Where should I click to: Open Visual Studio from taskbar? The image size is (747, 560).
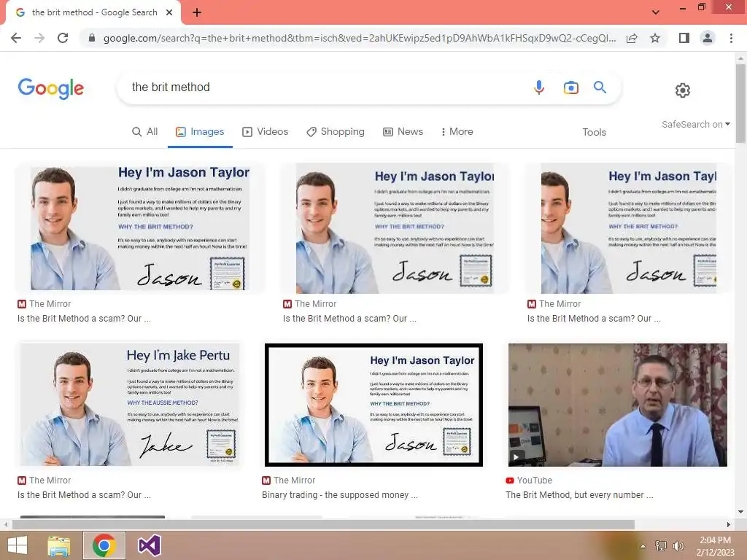click(x=149, y=545)
